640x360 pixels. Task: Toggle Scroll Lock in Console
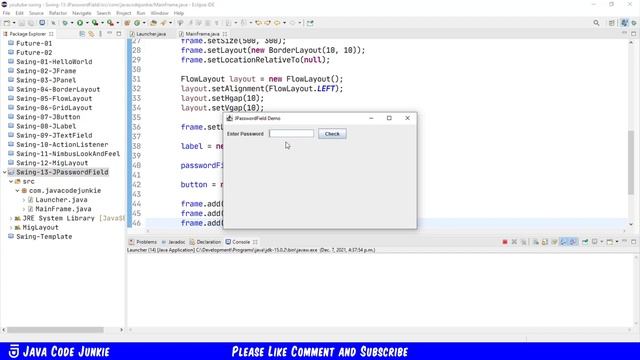545,242
